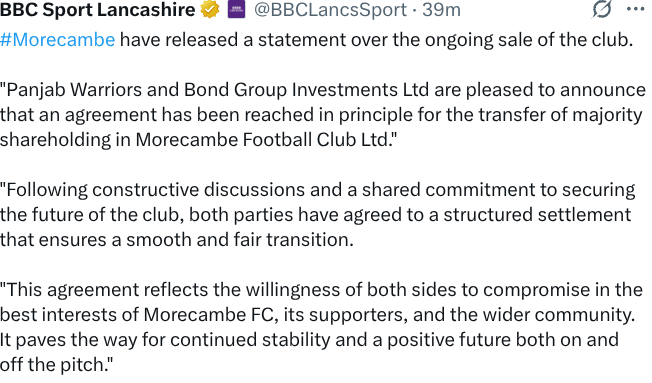The height and width of the screenshot is (383, 652).
Task: Click the Grok explain-post icon
Action: pyautogui.click(x=602, y=9)
